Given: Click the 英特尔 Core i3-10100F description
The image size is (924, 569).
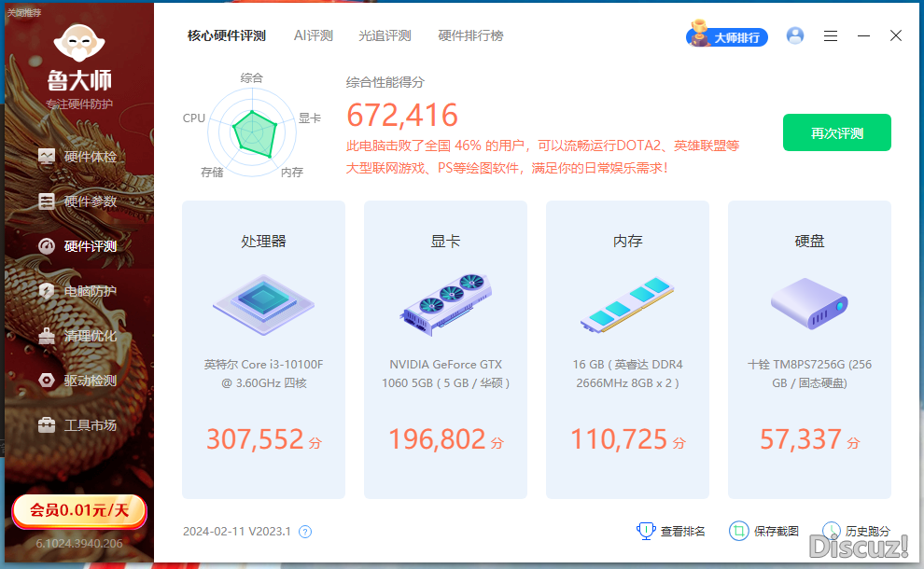Looking at the screenshot, I should coord(263,373).
